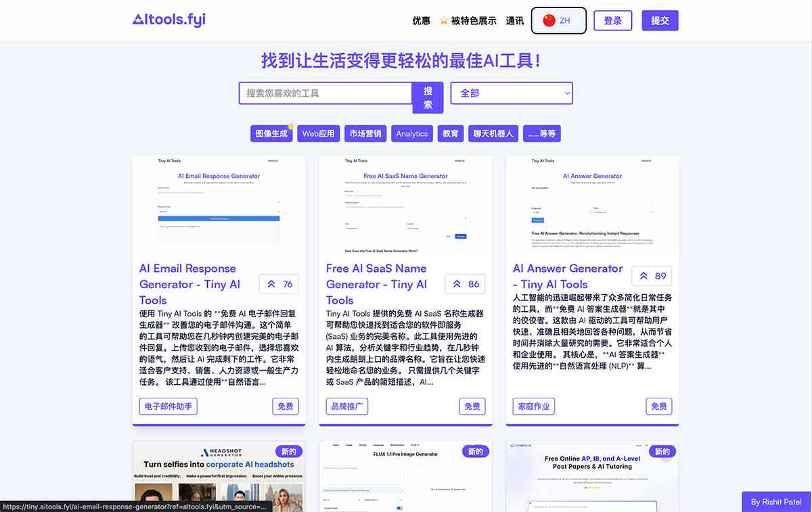Open the AP, IB, A-Level Past Papers thumbnail
The image size is (812, 512).
(593, 476)
